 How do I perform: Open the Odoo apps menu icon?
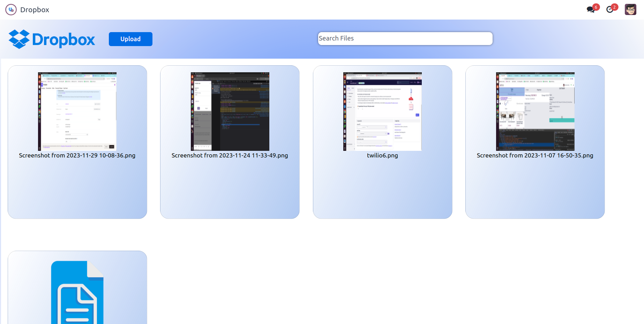point(11,9)
